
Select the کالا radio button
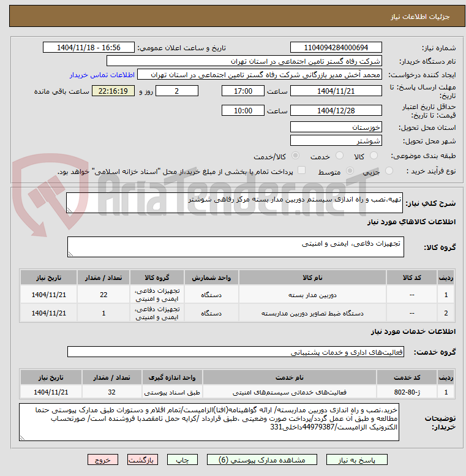coord(374,156)
